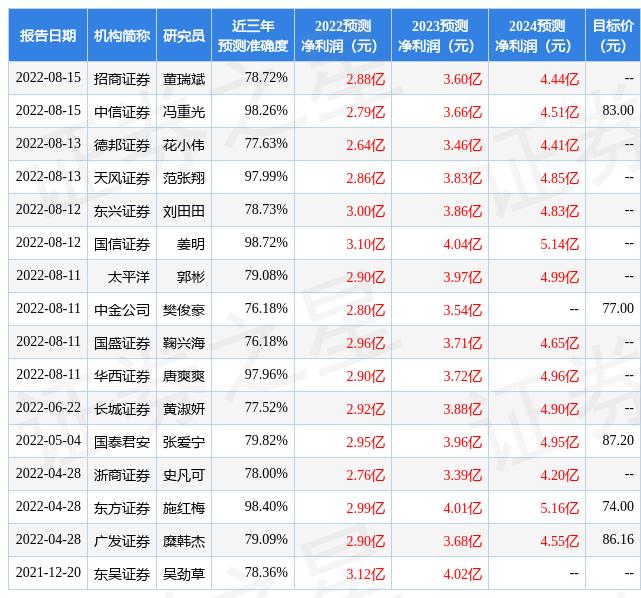Click researcher name 刘田田

[x=184, y=211]
